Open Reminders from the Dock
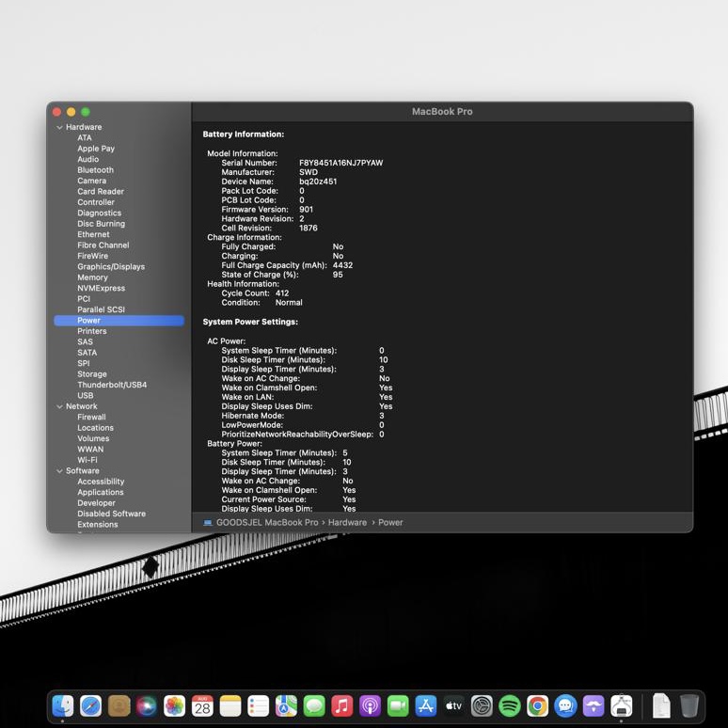The image size is (728, 728). (258, 706)
